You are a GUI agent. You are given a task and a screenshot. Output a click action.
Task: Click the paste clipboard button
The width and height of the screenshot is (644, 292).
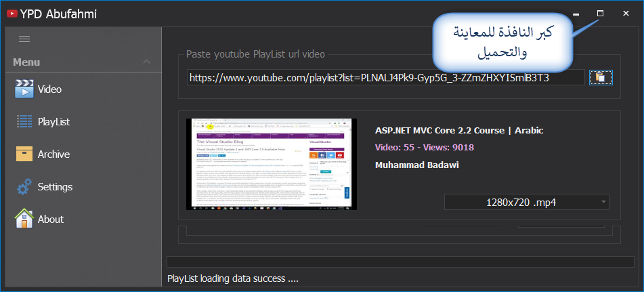601,77
